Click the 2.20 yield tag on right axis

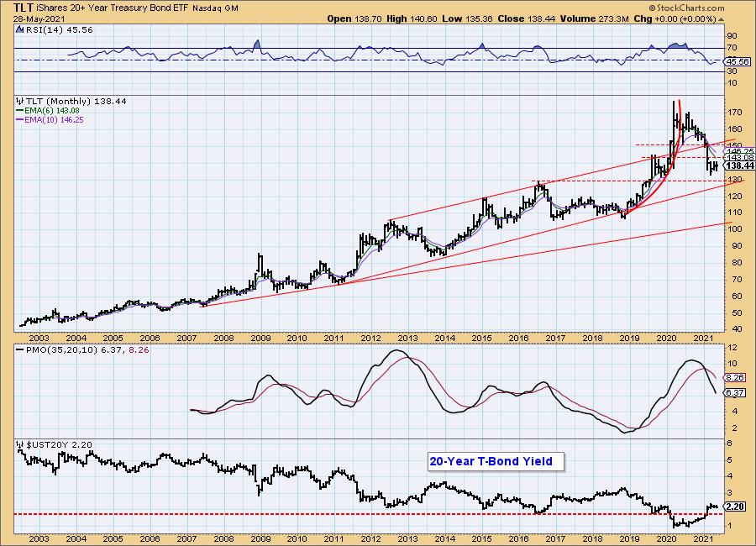tap(737, 507)
